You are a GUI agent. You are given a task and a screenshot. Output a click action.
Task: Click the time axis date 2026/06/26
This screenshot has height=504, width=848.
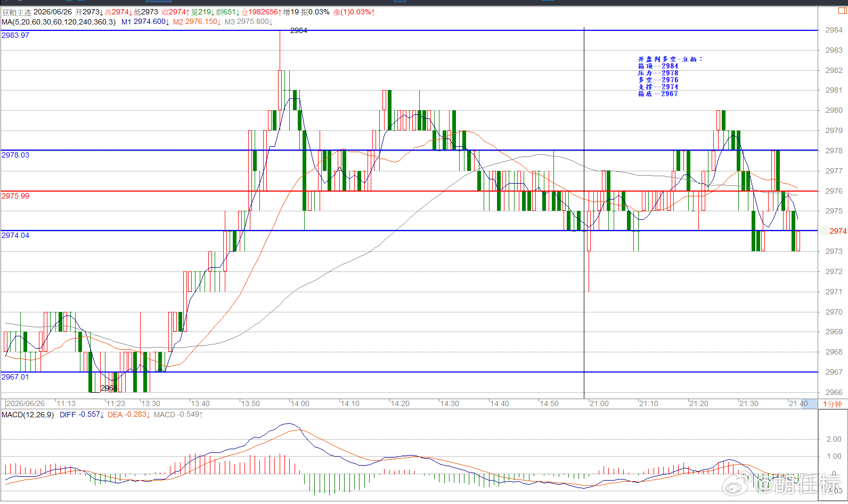click(26, 403)
